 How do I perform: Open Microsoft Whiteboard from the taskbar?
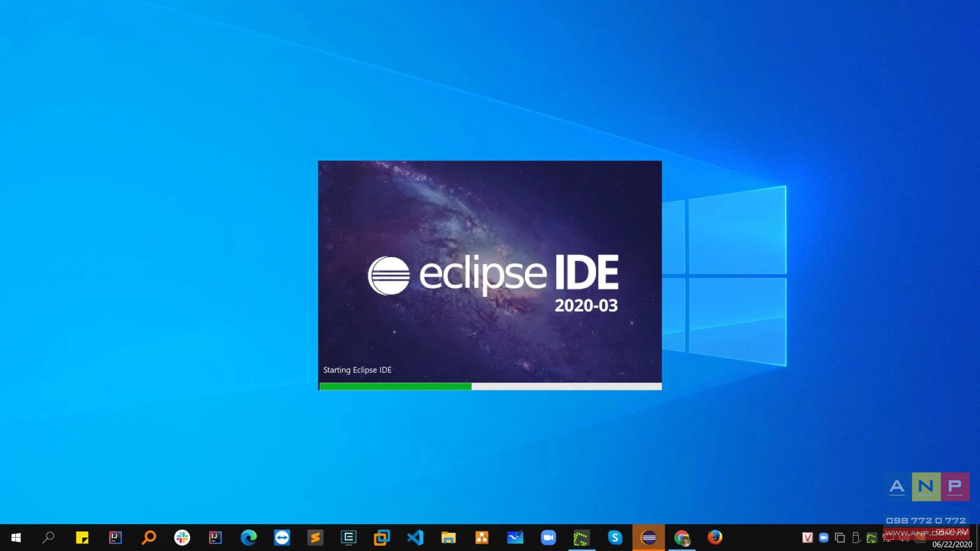[x=515, y=538]
